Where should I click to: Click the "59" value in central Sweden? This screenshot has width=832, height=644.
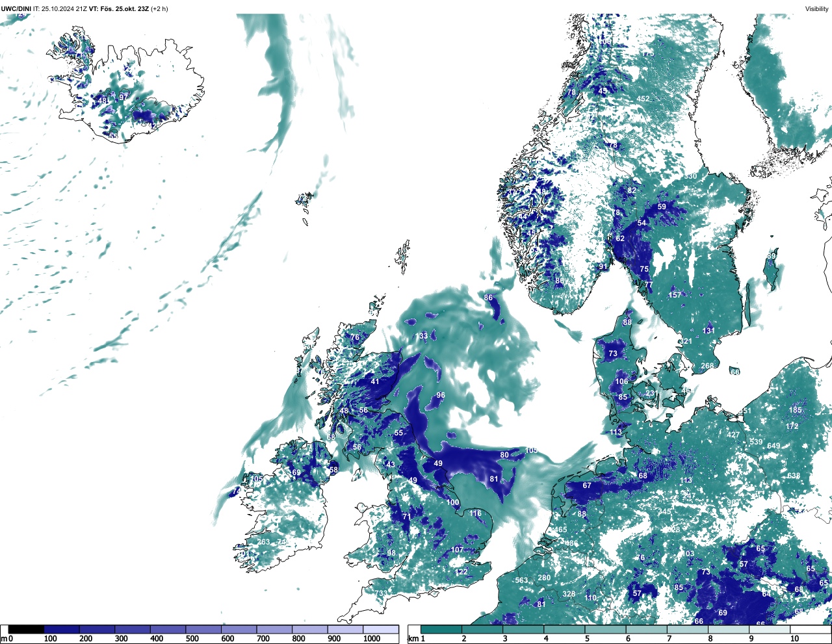point(662,207)
